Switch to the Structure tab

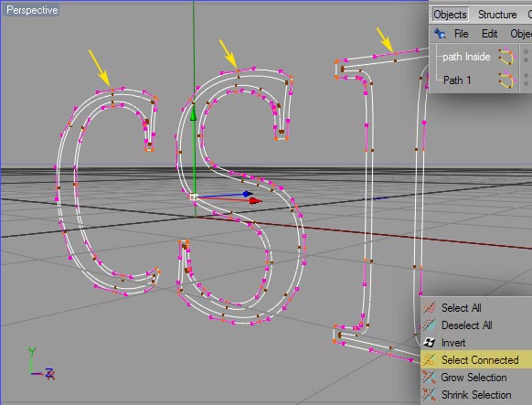pyautogui.click(x=497, y=15)
